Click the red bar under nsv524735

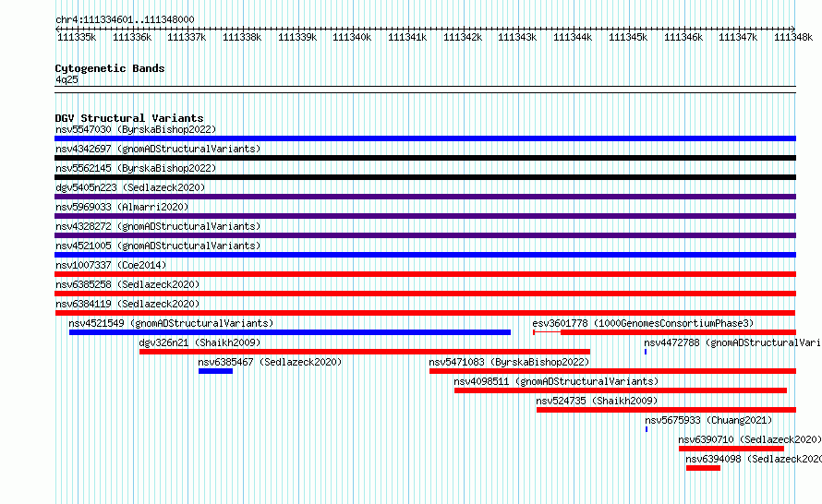coord(666,410)
